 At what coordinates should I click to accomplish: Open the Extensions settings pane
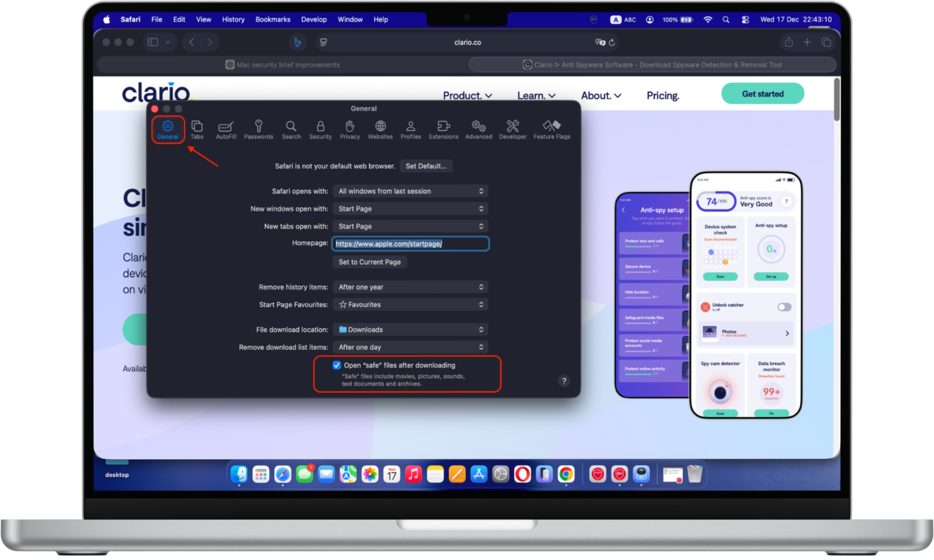[443, 130]
